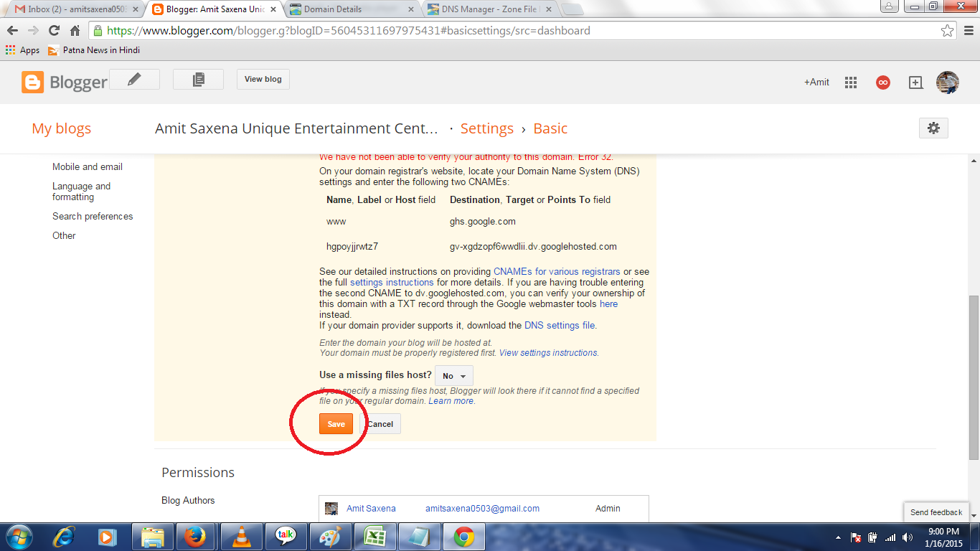Open the Send feedback button
Screen dimensions: 980x551
pos(936,512)
